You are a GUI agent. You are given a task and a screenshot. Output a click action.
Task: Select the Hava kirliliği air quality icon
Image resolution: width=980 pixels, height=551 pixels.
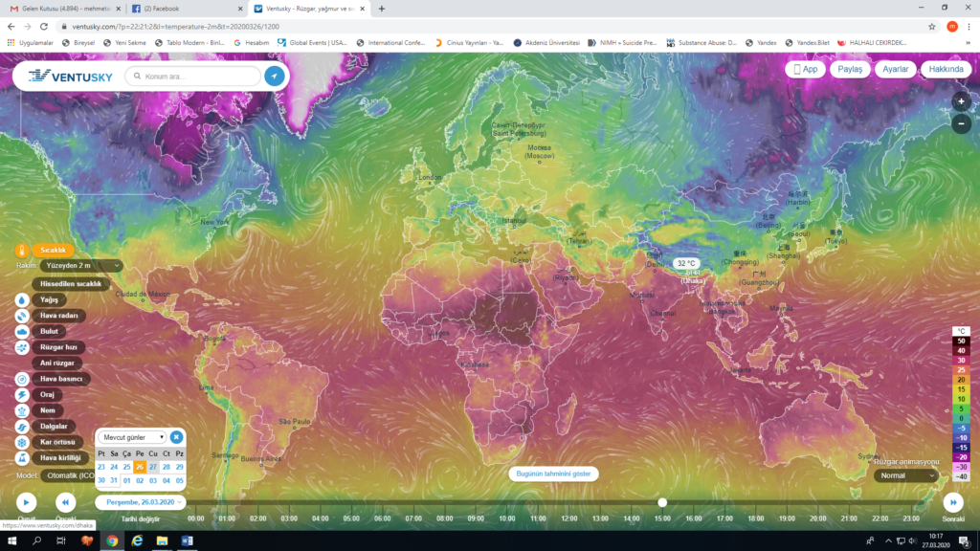pos(22,458)
